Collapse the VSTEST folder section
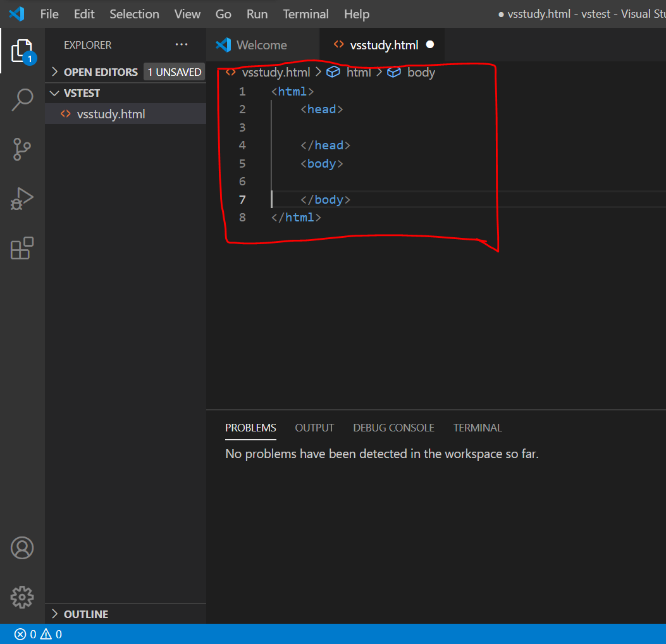Screen dimensions: 666x644 click(x=54, y=92)
